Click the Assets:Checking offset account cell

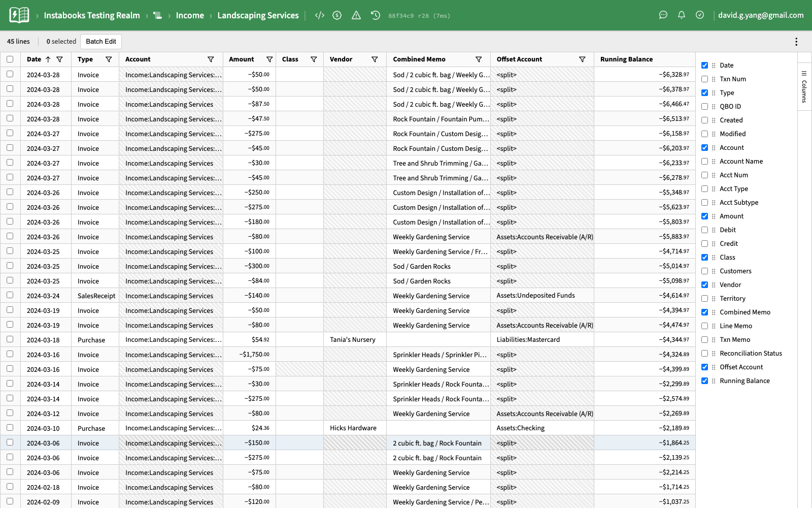542,428
